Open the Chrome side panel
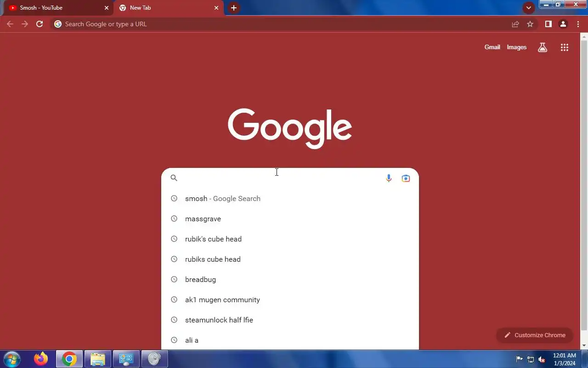The image size is (588, 368). 548,24
